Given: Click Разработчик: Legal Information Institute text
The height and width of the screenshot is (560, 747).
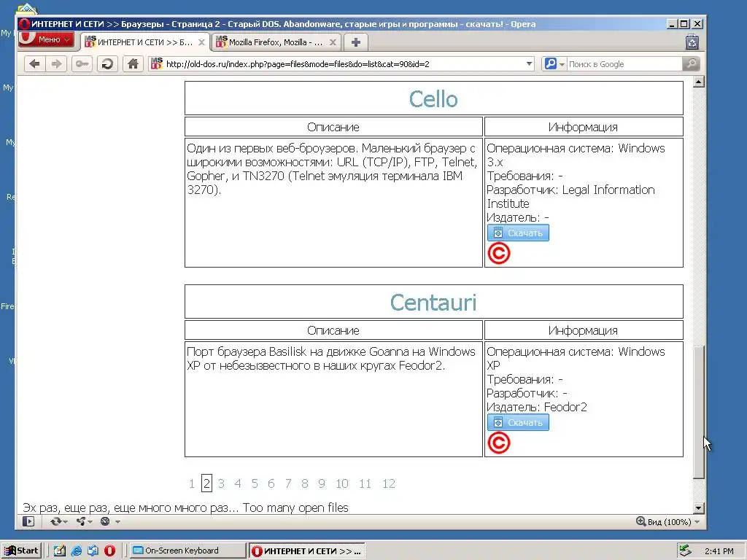Looking at the screenshot, I should click(x=570, y=197).
